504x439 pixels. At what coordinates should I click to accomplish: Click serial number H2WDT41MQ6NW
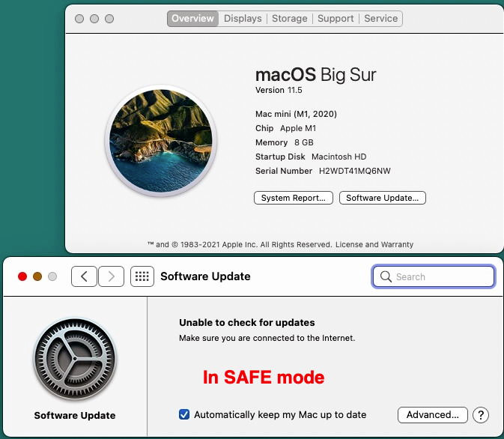click(354, 171)
